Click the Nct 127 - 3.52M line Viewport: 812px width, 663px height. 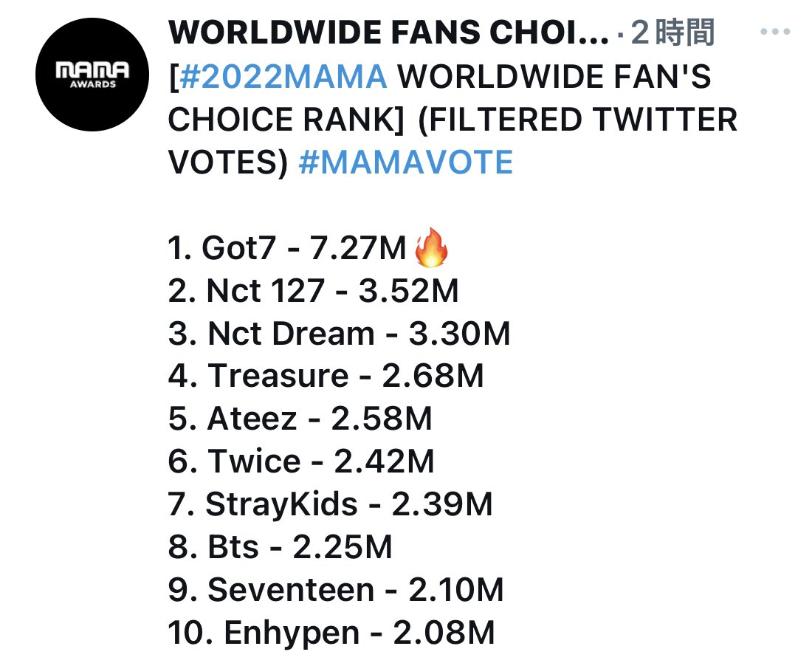click(314, 291)
